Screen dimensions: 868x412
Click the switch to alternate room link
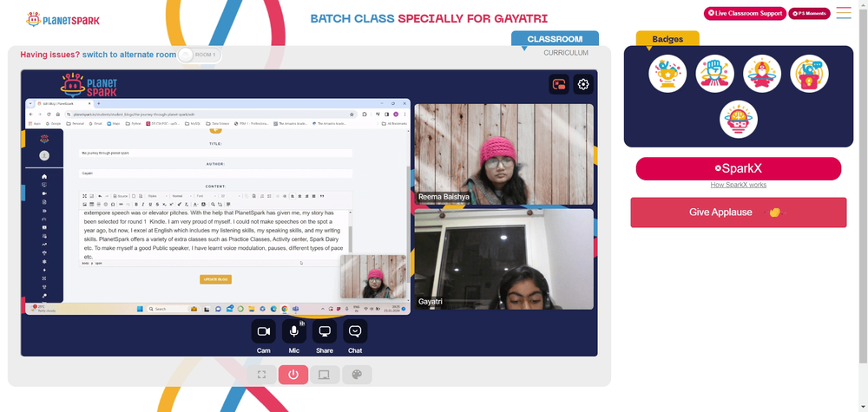point(129,54)
